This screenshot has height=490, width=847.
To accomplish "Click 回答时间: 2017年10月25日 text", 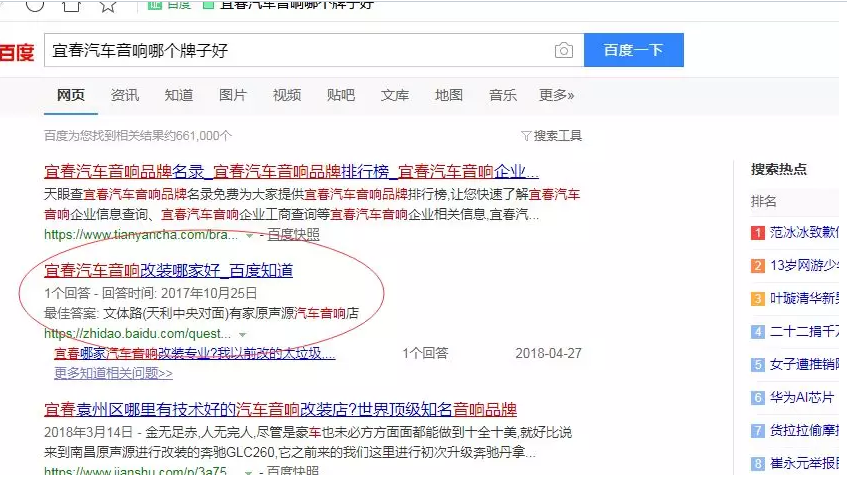I will tap(179, 293).
